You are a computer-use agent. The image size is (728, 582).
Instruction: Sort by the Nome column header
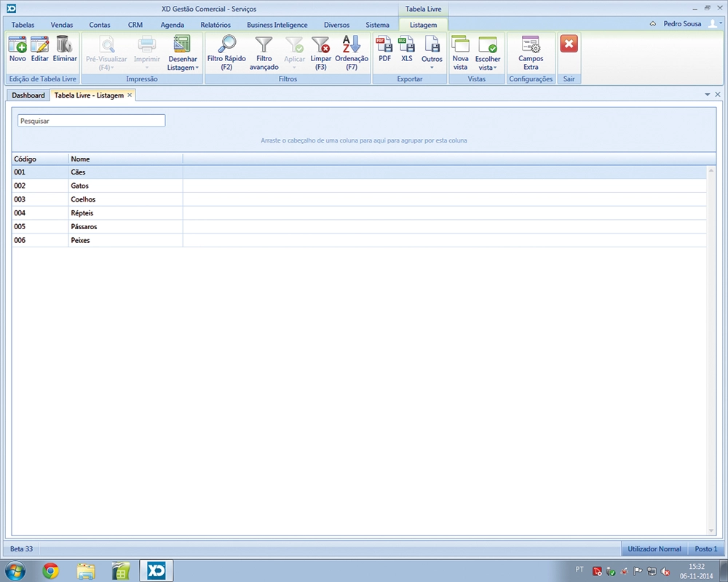click(x=124, y=159)
